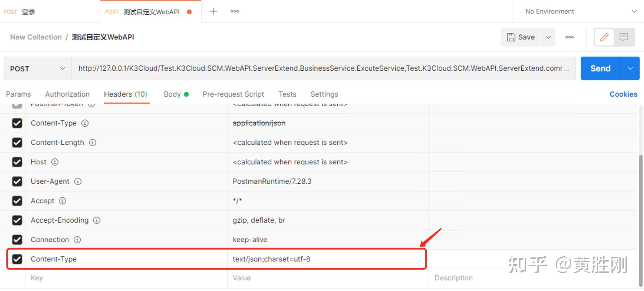Screen dimensions: 644x291
Task: Show info icon for first Content-Type header
Action: click(x=85, y=123)
